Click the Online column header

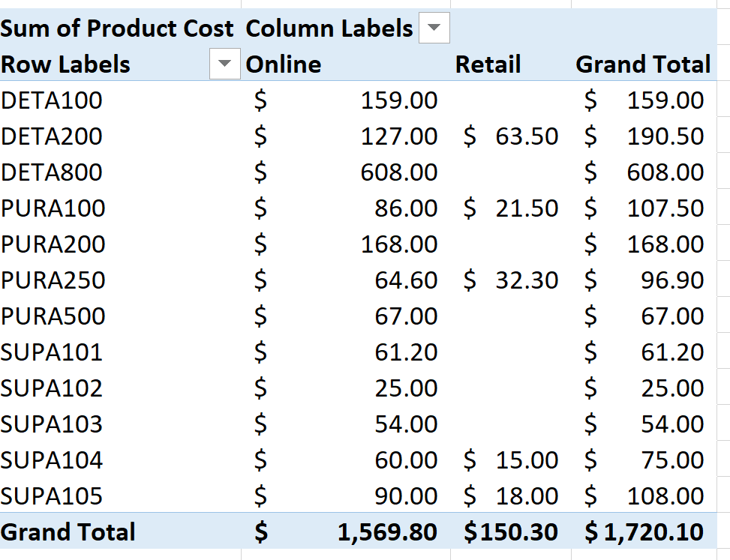pyautogui.click(x=284, y=64)
